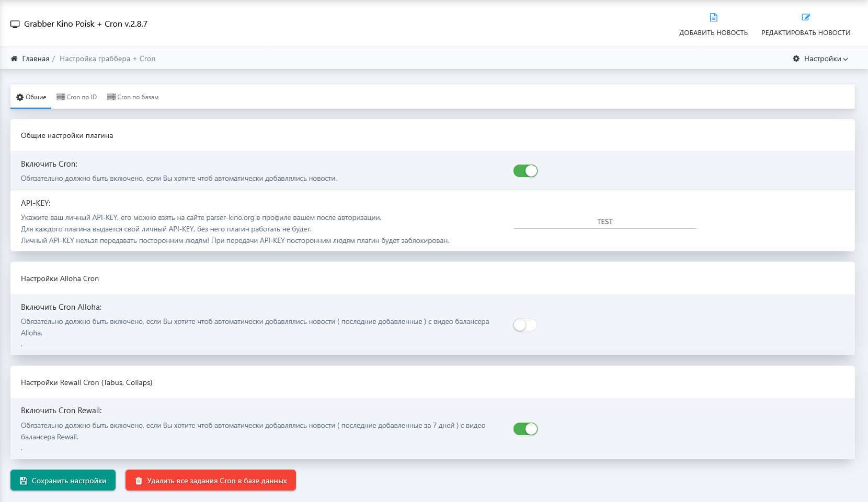The height and width of the screenshot is (502, 868).
Task: Click the API-KEY input field containing TEST
Action: 605,221
